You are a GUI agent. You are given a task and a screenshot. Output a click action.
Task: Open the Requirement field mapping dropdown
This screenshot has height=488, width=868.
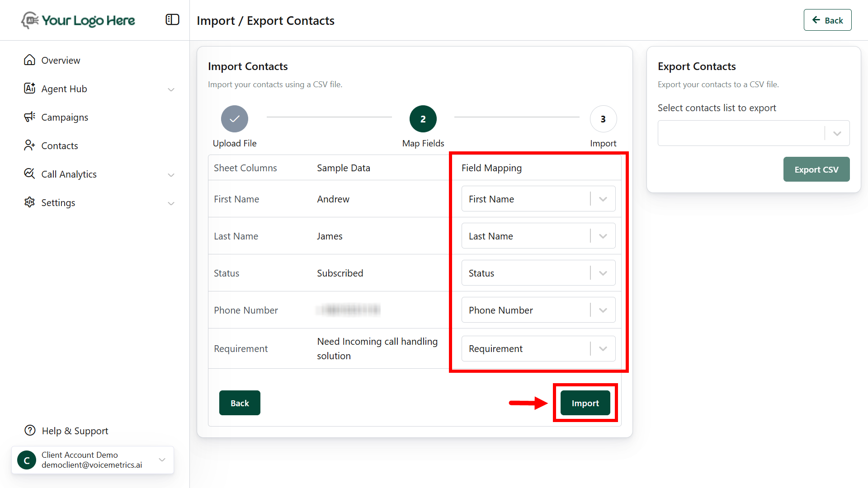pyautogui.click(x=538, y=348)
